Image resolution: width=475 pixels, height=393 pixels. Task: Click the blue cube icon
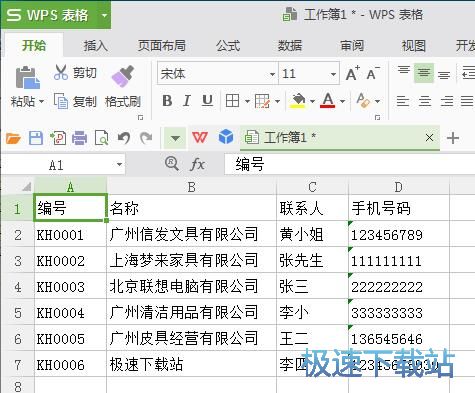click(x=226, y=137)
